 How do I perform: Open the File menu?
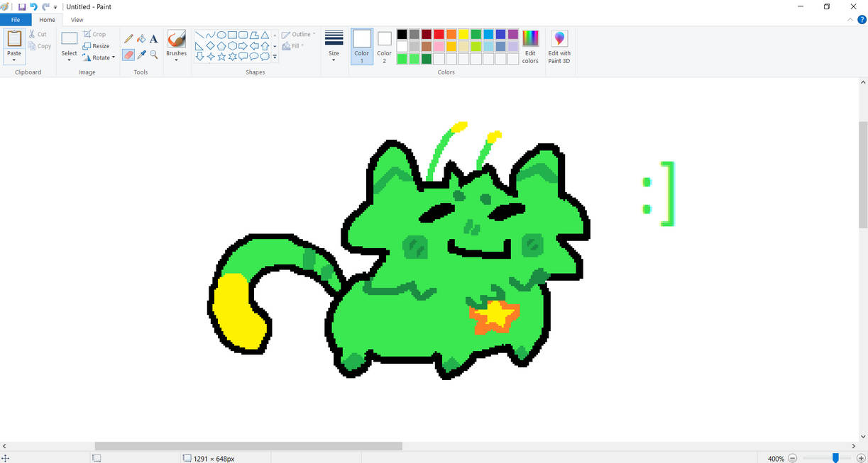[16, 20]
